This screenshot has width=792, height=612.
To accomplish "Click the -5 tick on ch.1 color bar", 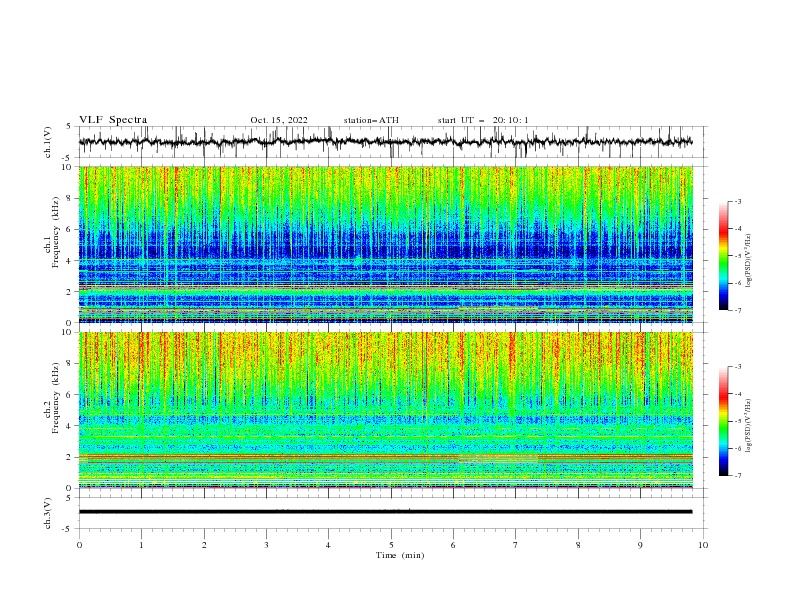I will pyautogui.click(x=738, y=256).
